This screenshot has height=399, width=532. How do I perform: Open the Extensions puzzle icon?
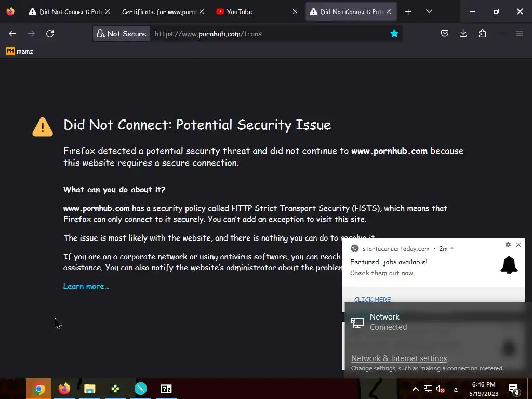482,33
